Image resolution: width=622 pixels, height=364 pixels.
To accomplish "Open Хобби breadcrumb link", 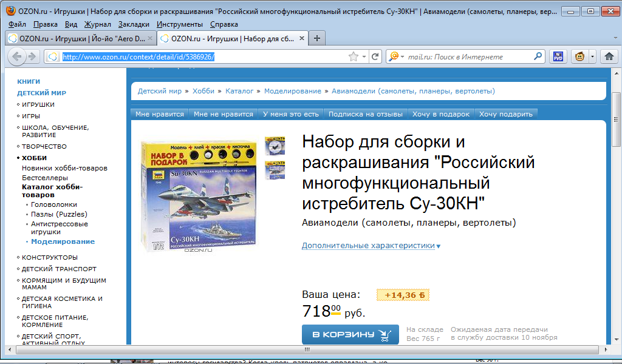I will (x=203, y=91).
